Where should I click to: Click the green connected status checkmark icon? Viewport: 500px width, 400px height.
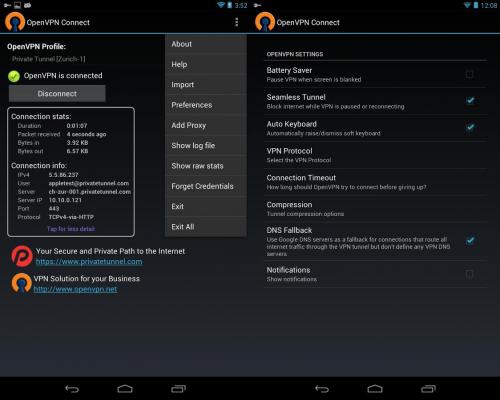pos(14,76)
